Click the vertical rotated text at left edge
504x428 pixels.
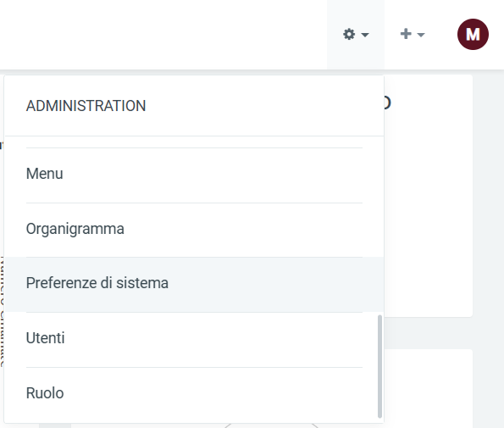(x=2, y=311)
